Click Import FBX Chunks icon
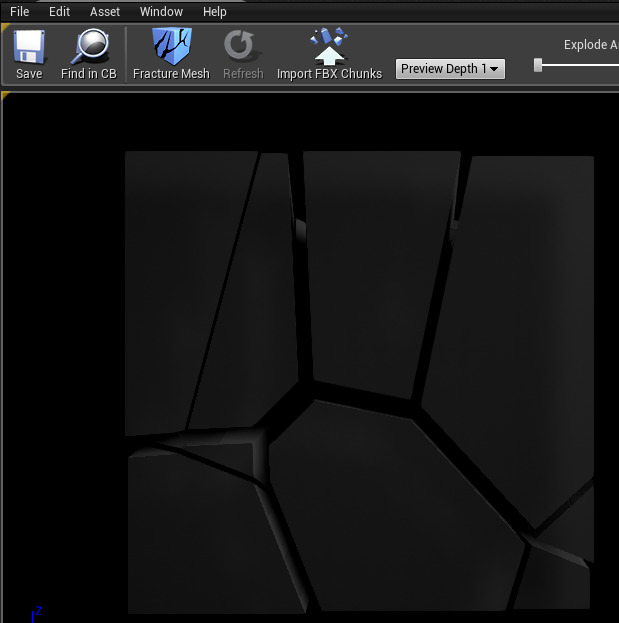 tap(329, 46)
